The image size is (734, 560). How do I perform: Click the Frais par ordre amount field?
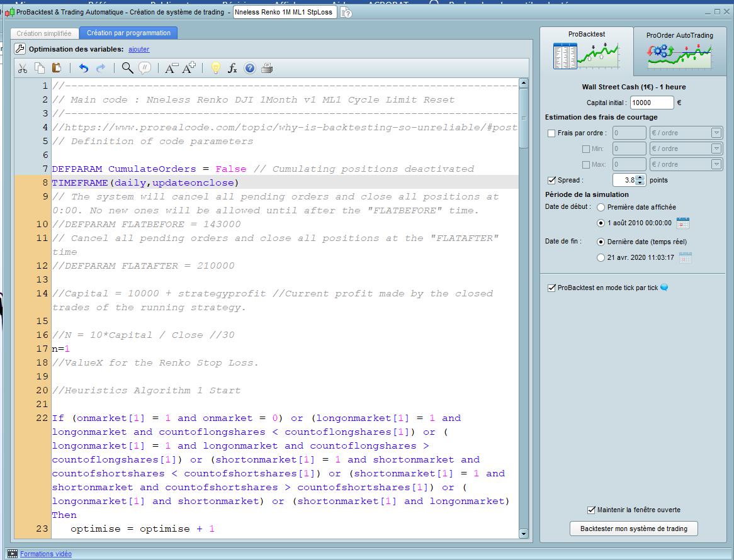(629, 133)
